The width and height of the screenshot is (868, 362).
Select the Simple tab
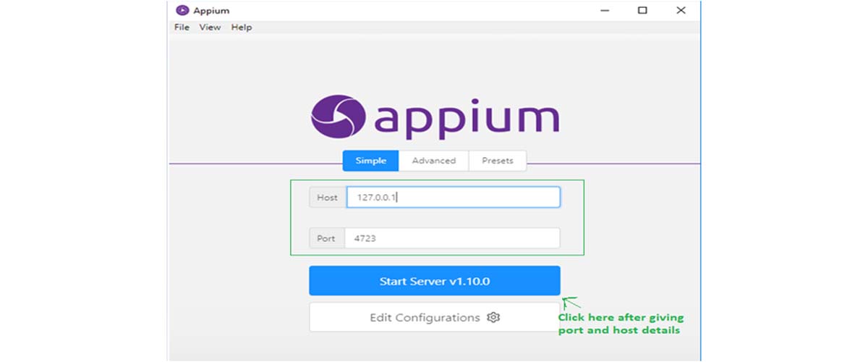point(370,161)
